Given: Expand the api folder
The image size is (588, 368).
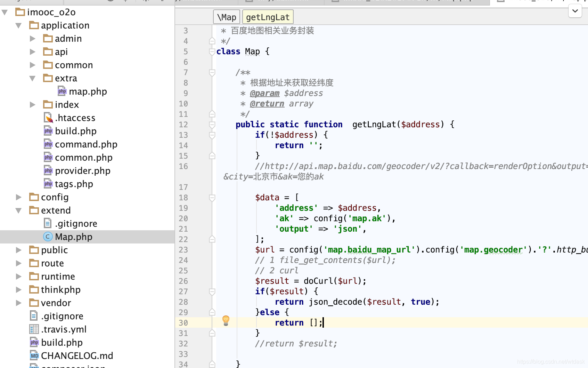Looking at the screenshot, I should click(33, 52).
